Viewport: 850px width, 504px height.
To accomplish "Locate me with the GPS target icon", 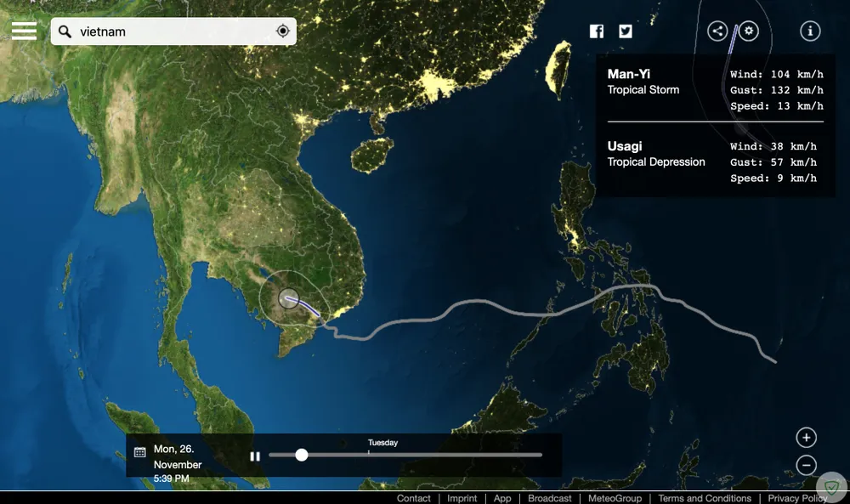I will click(x=283, y=31).
